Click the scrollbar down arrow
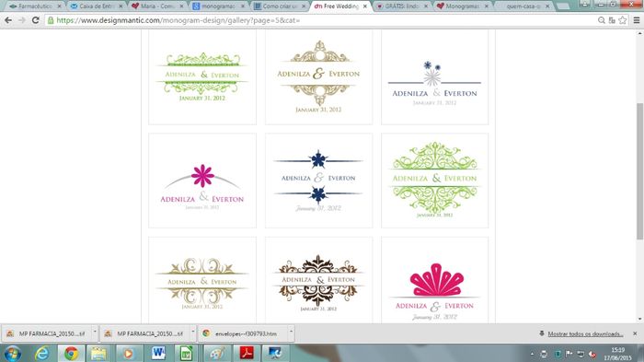The image size is (644, 362). click(x=640, y=319)
